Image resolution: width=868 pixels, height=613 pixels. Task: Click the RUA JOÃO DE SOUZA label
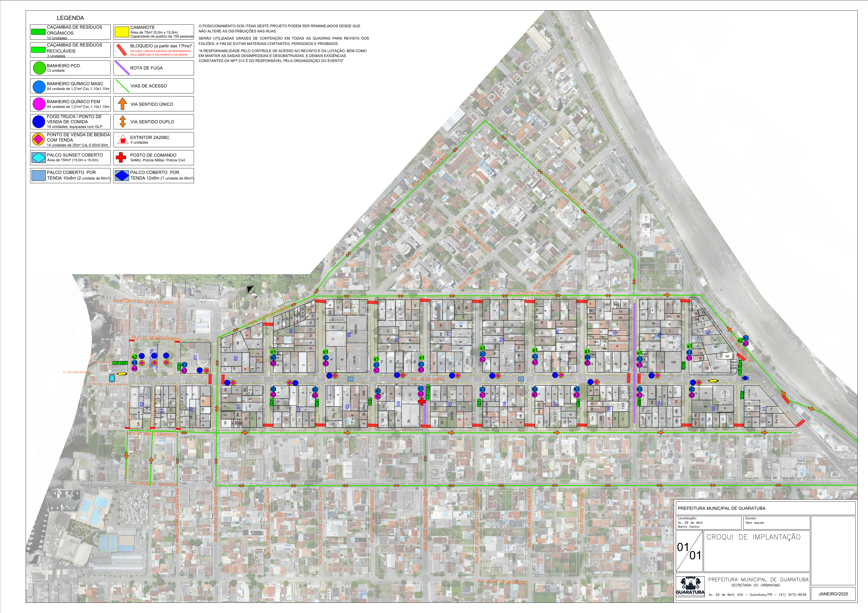[473, 237]
